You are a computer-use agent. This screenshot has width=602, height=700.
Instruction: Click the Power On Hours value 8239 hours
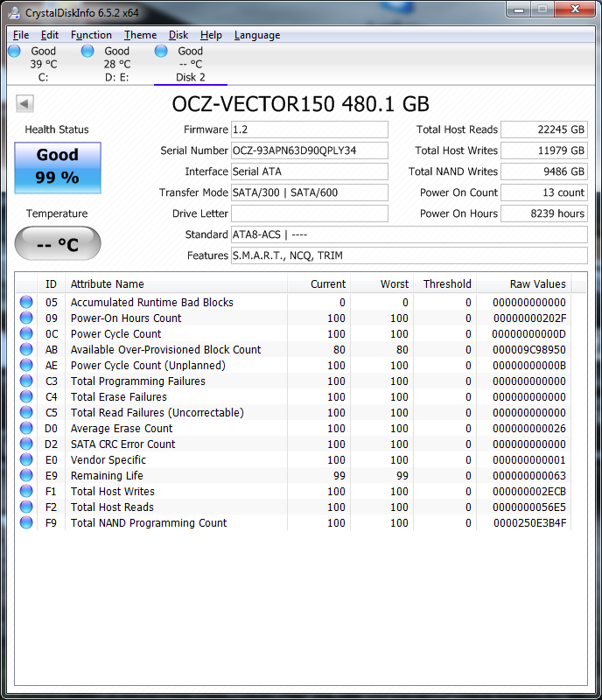click(x=544, y=213)
